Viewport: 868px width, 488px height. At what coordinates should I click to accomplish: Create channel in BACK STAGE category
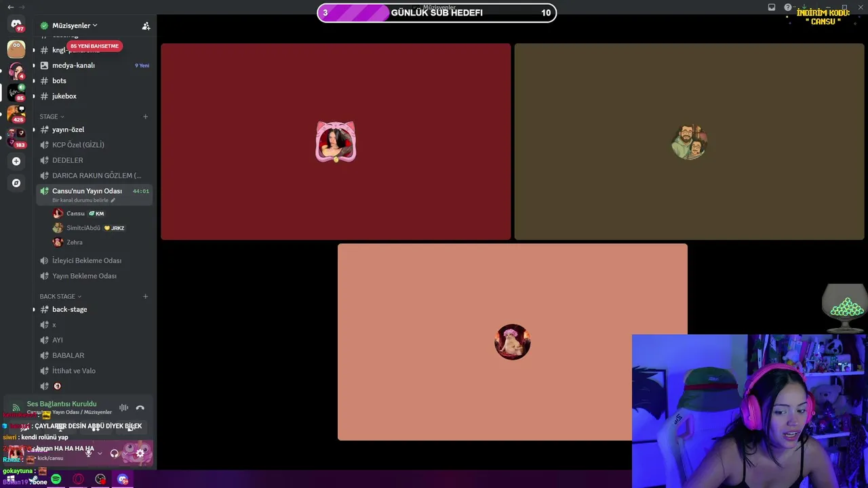[145, 296]
